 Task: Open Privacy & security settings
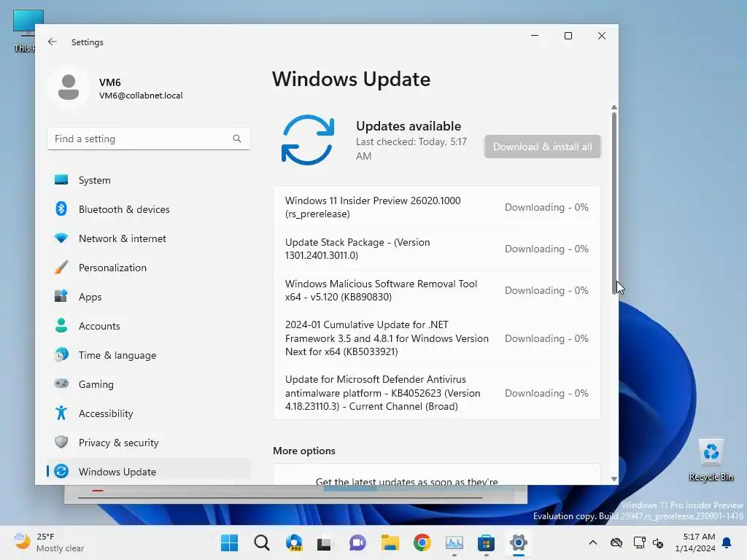(x=149, y=443)
